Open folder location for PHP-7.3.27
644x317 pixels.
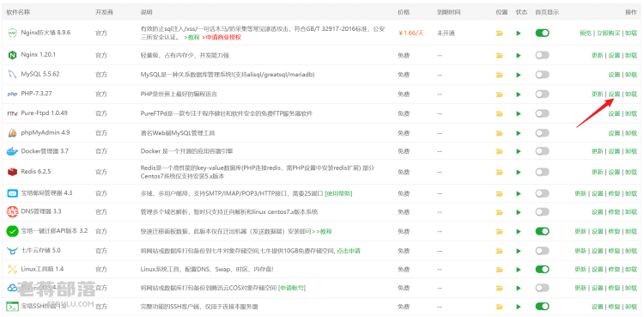coord(500,94)
